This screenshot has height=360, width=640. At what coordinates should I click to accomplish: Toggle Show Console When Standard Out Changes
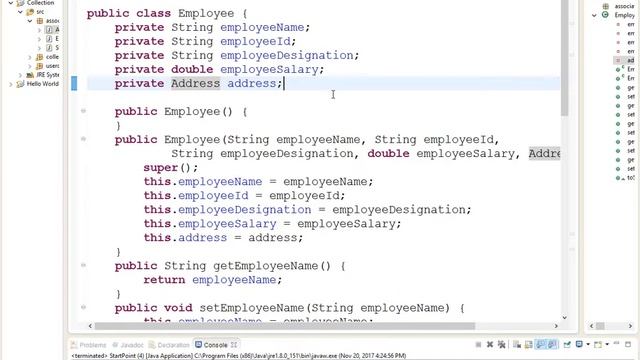(540, 344)
